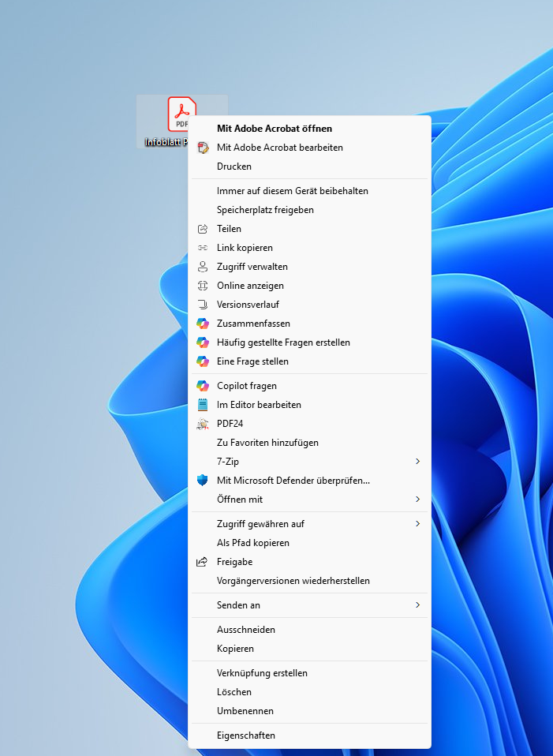The image size is (553, 756).
Task: Open the 7-Zip menu entry
Action: (x=309, y=462)
